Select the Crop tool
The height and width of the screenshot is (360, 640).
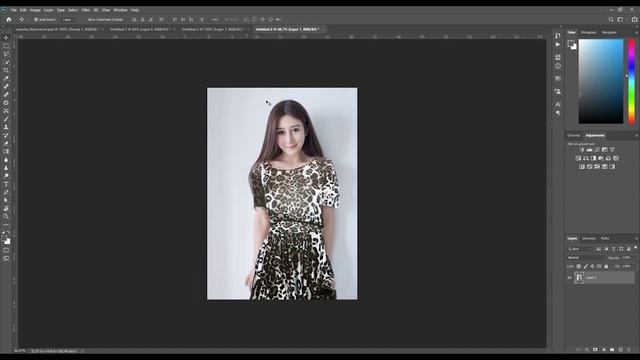[6, 70]
